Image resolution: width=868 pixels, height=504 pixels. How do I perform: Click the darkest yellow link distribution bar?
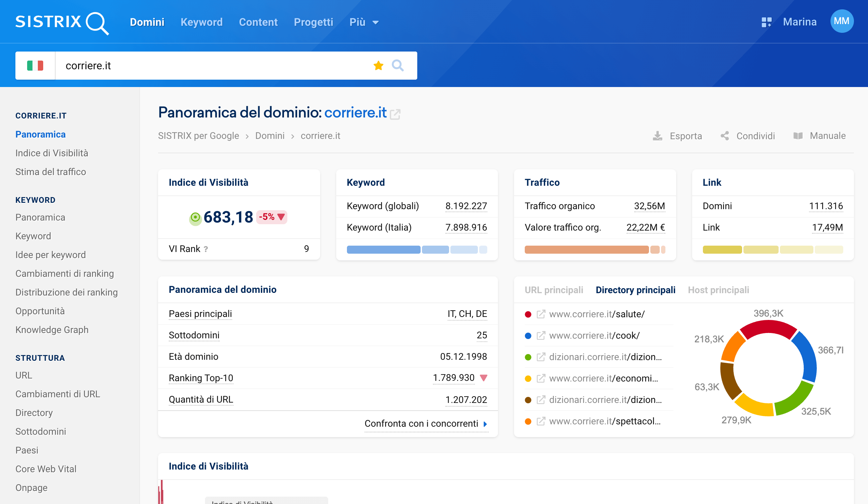(x=722, y=250)
